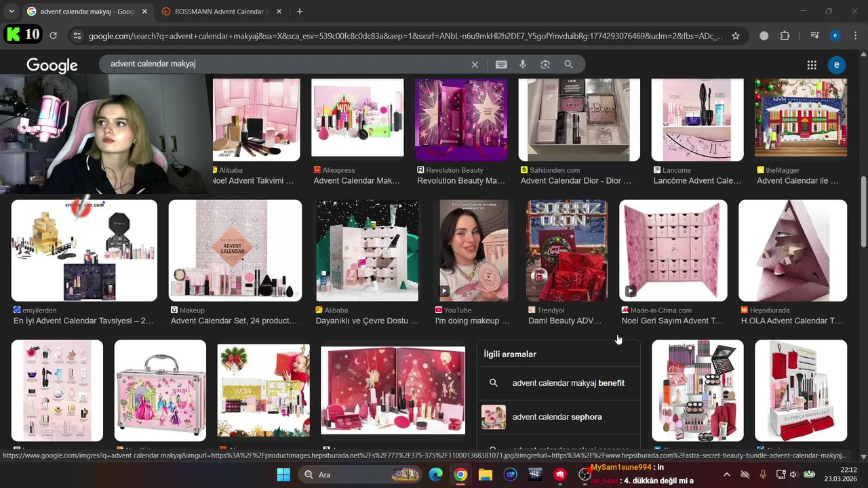The width and height of the screenshot is (868, 488).
Task: Open site information icon in address bar
Action: pyautogui.click(x=77, y=36)
